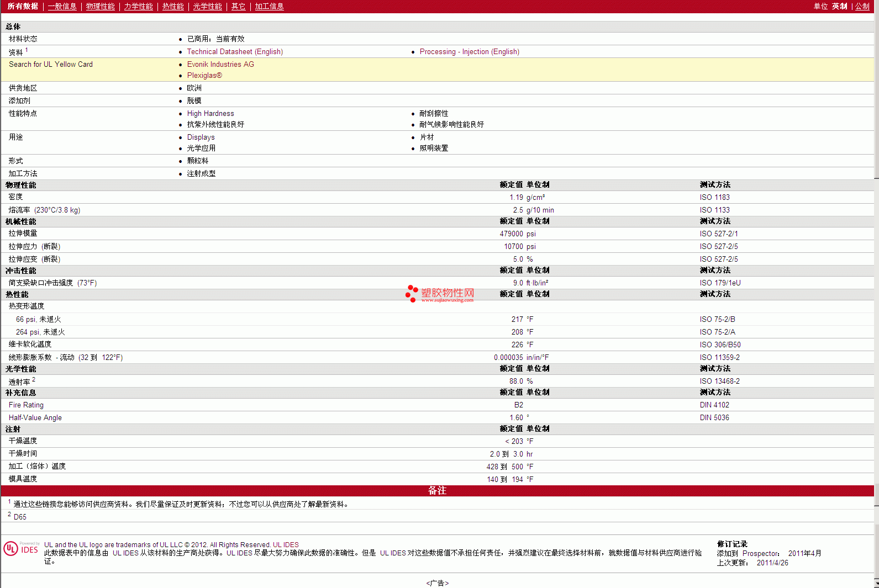Click the 干燥时间 row label

click(23, 453)
